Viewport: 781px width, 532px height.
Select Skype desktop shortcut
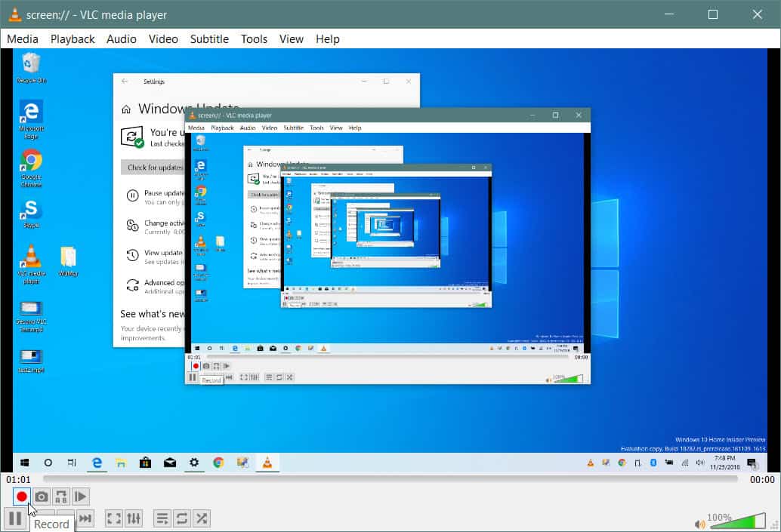[31, 214]
